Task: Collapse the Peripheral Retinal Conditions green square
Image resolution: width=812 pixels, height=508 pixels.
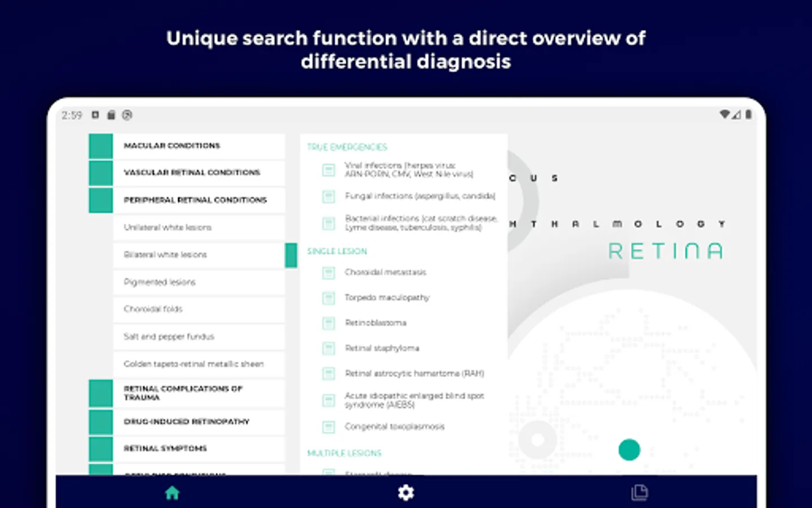Action: (x=101, y=200)
